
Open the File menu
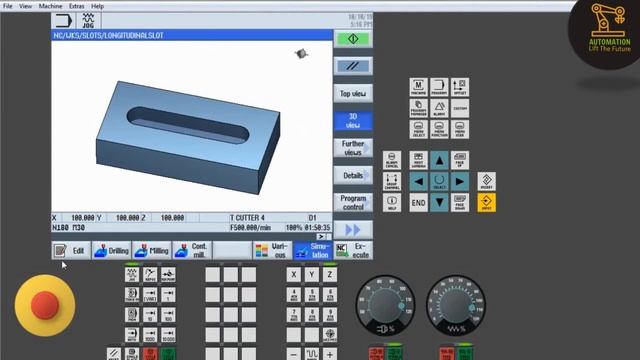[x=7, y=6]
